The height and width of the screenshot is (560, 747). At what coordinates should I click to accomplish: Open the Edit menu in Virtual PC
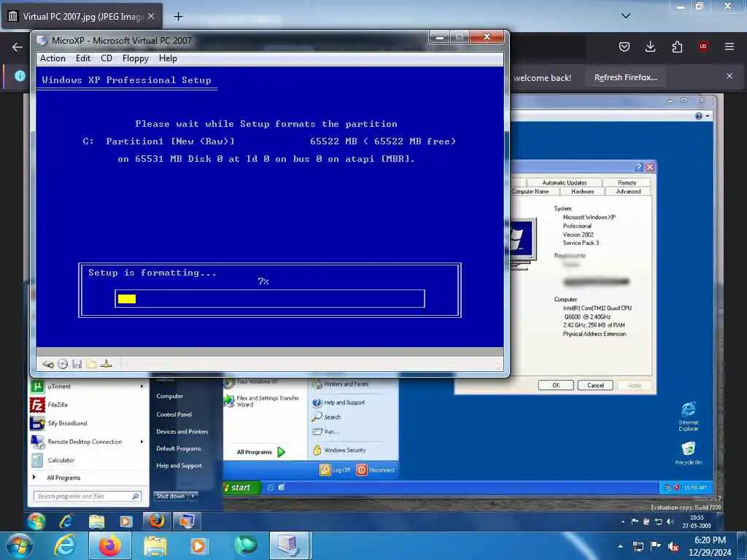83,58
